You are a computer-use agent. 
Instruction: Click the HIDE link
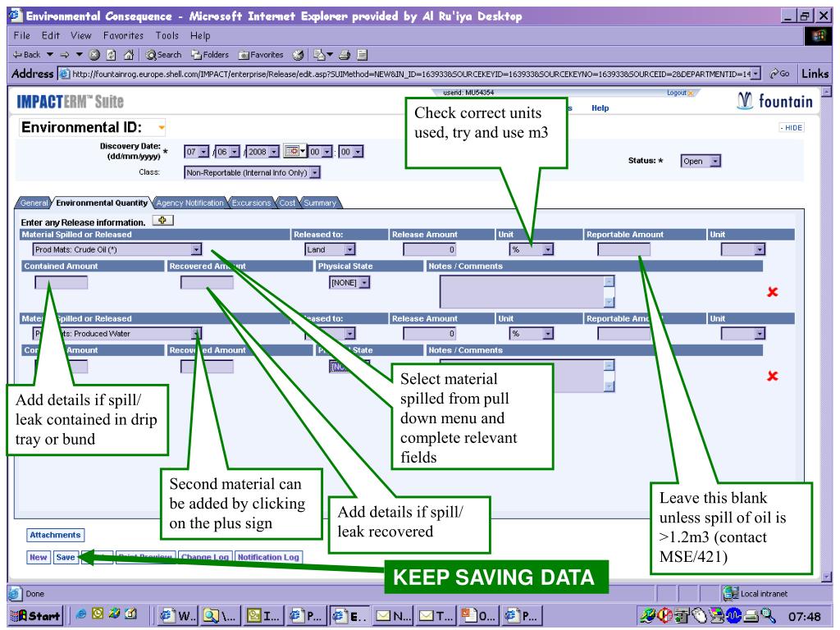click(x=792, y=127)
